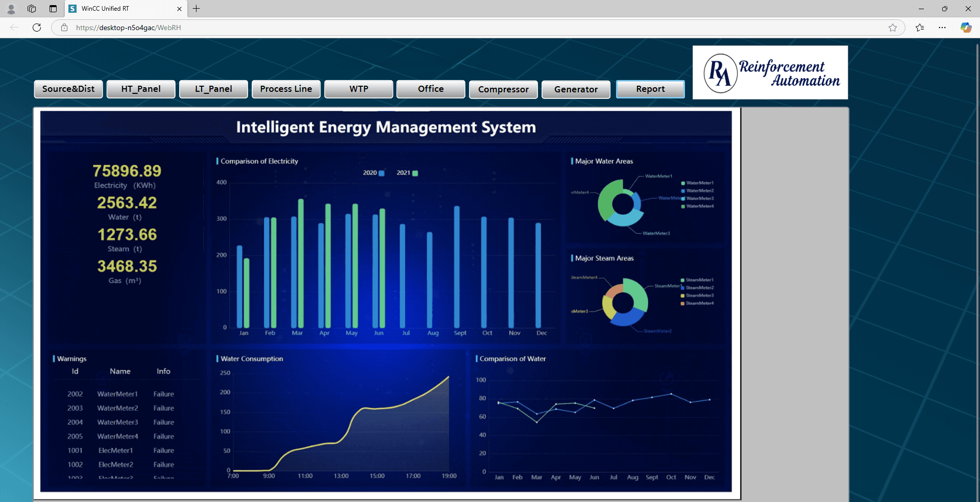This screenshot has width=980, height=502.
Task: View site information lock icon
Action: 64,28
